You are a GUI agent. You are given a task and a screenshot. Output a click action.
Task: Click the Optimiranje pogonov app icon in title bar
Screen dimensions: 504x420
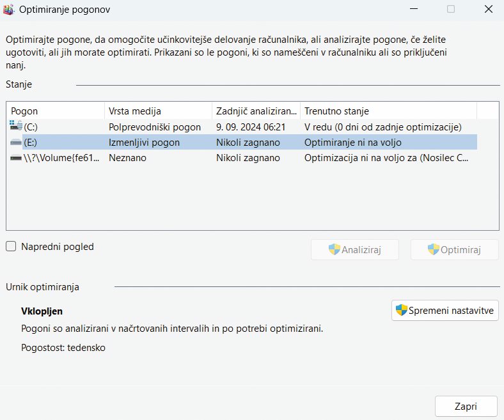(x=8, y=10)
